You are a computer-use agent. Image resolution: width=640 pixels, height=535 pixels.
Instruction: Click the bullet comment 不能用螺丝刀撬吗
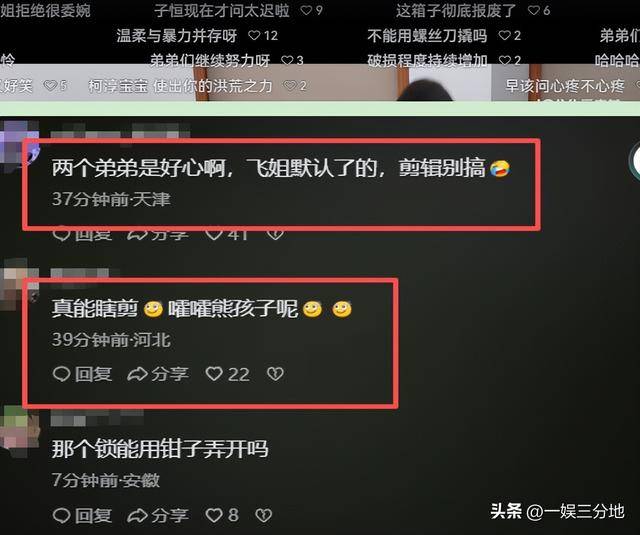pyautogui.click(x=427, y=36)
